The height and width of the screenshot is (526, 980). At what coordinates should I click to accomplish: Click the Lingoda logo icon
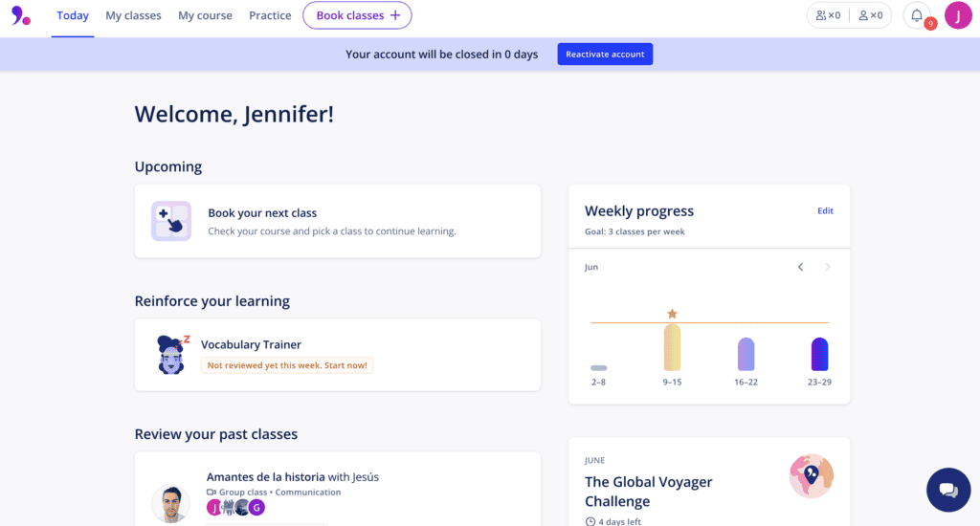tap(21, 15)
